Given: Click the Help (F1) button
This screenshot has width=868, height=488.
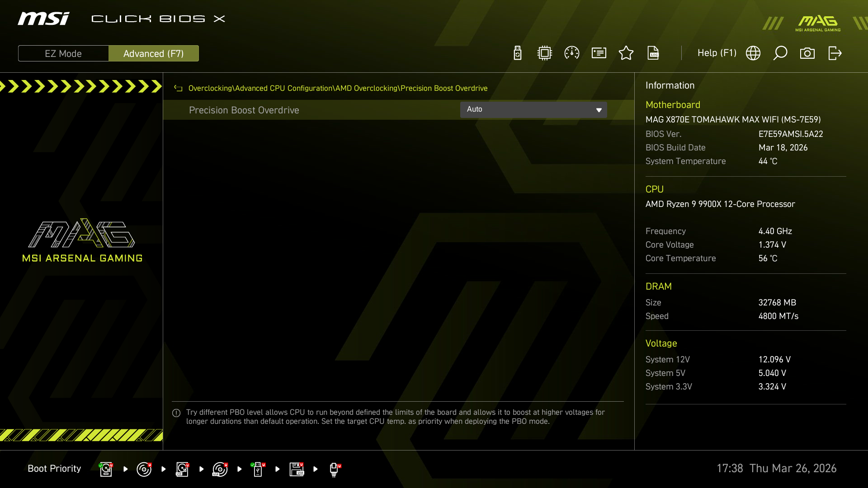Looking at the screenshot, I should click(x=717, y=53).
